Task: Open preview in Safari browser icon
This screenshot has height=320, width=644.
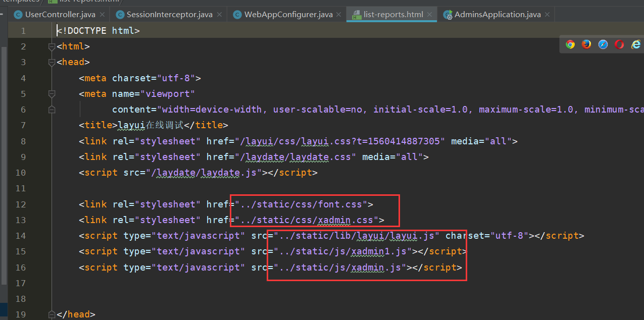Action: click(603, 44)
